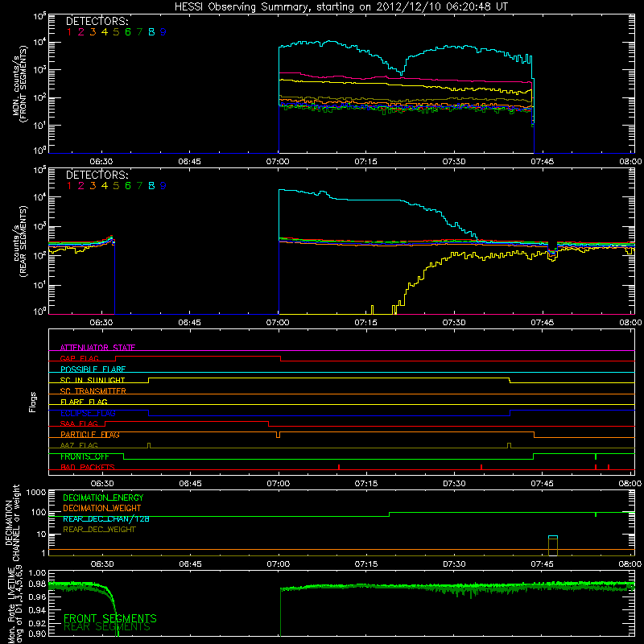Click red detector '1' in rear segments legend
644x644 pixels.
point(69,186)
